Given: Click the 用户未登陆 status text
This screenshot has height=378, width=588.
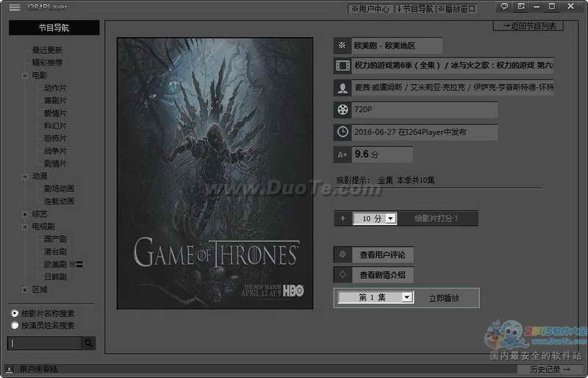Looking at the screenshot, I should coord(39,369).
